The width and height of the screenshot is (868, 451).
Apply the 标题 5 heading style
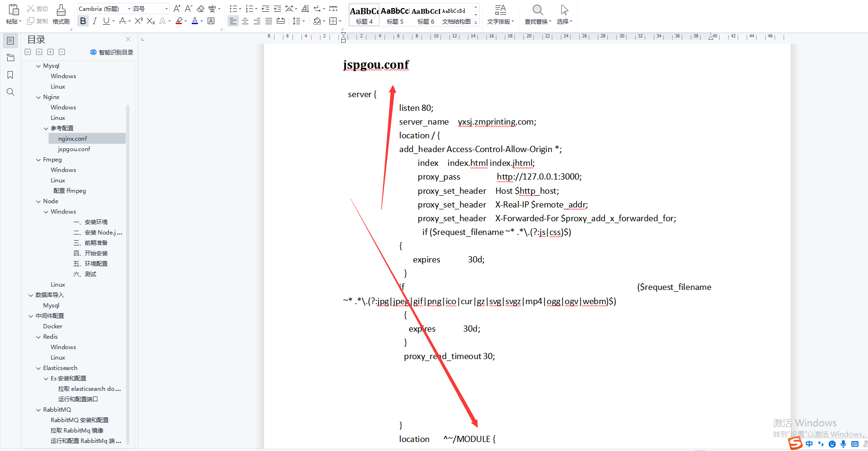395,15
